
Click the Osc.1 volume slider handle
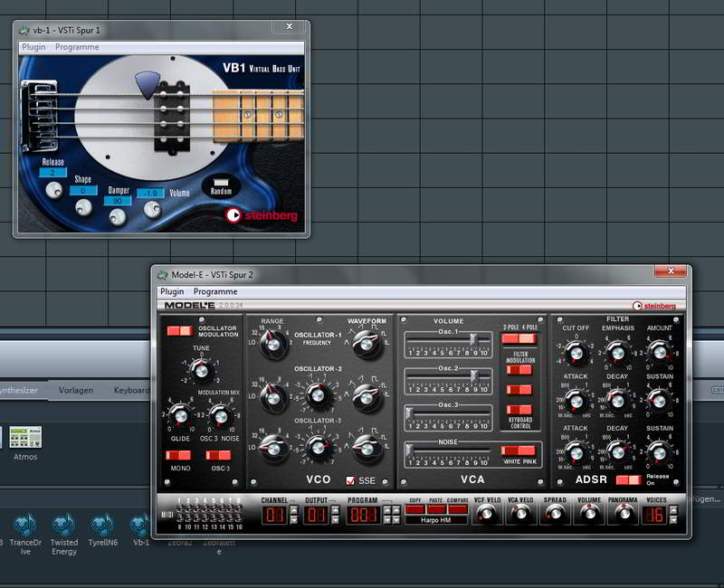[473, 339]
